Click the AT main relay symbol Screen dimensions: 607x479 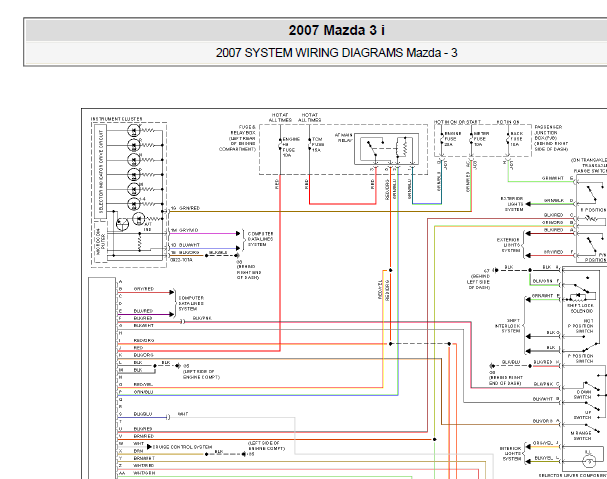[x=386, y=149]
